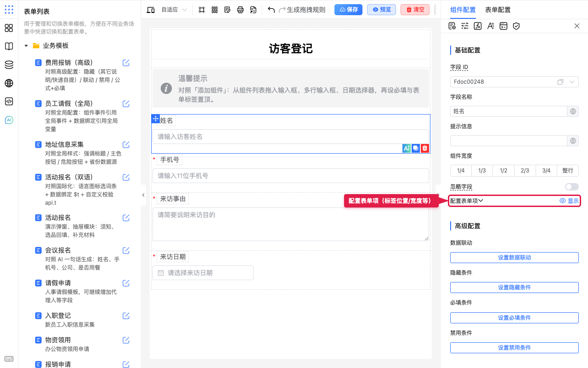This screenshot has height=368, width=588.
Task: Collapse the left form list panel
Action: 143,195
